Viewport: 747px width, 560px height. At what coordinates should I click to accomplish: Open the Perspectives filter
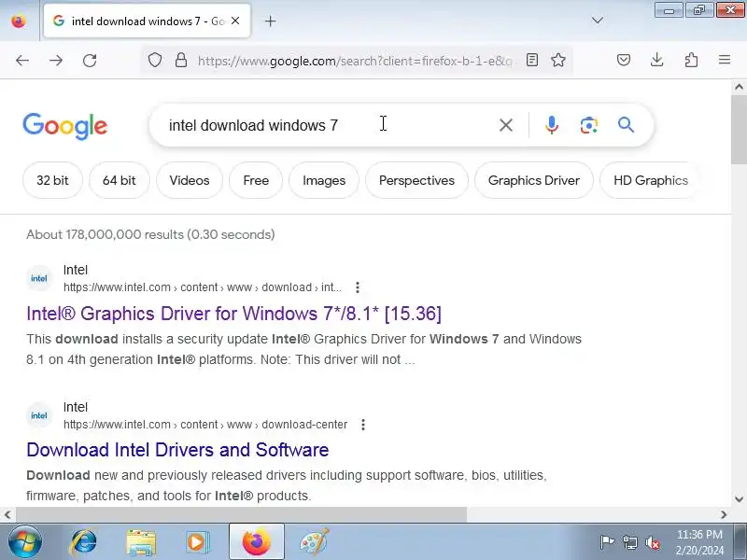(x=416, y=180)
